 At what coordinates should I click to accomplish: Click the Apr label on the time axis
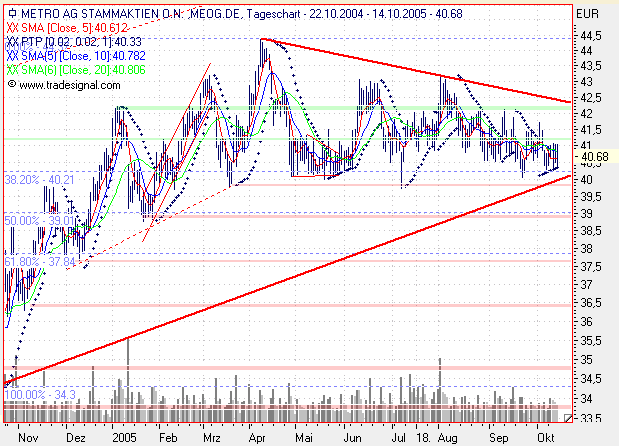(257, 438)
